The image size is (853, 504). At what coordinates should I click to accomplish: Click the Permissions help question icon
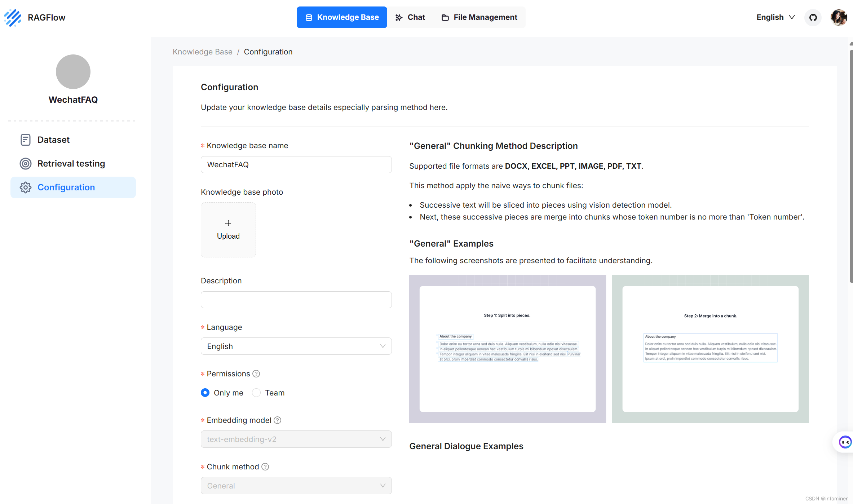[256, 374]
